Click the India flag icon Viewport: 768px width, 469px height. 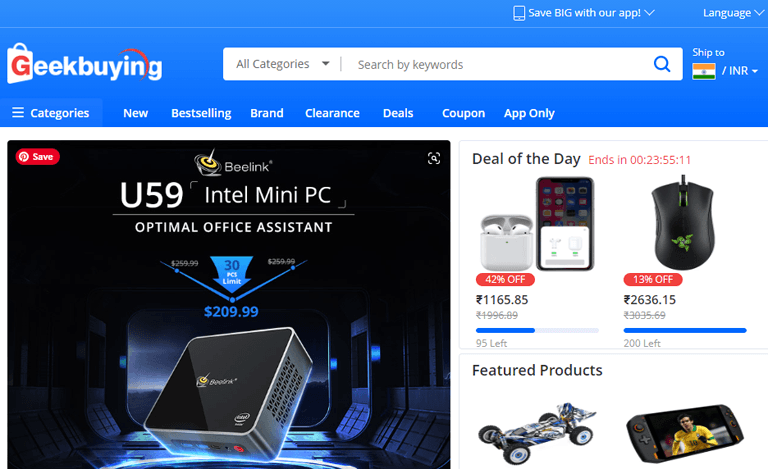[704, 71]
